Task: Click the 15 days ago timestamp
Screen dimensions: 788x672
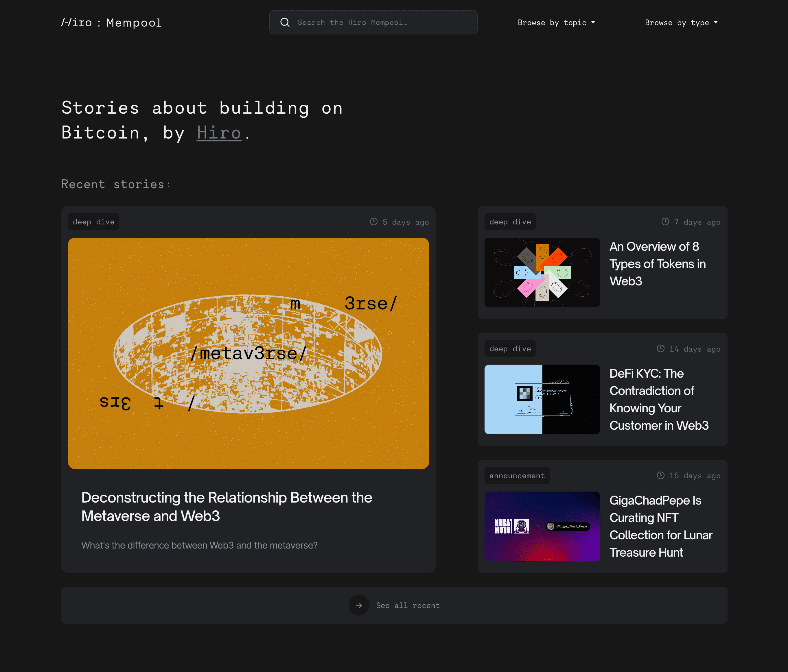Action: [x=695, y=476]
